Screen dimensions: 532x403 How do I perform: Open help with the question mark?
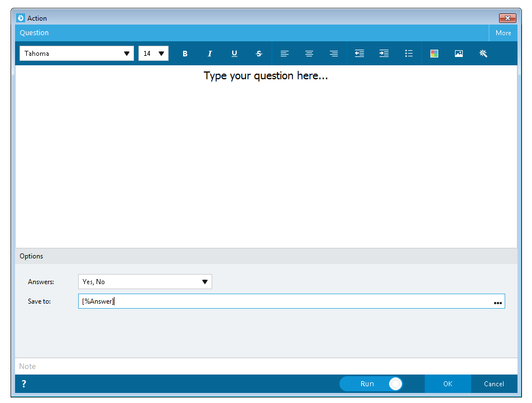24,383
